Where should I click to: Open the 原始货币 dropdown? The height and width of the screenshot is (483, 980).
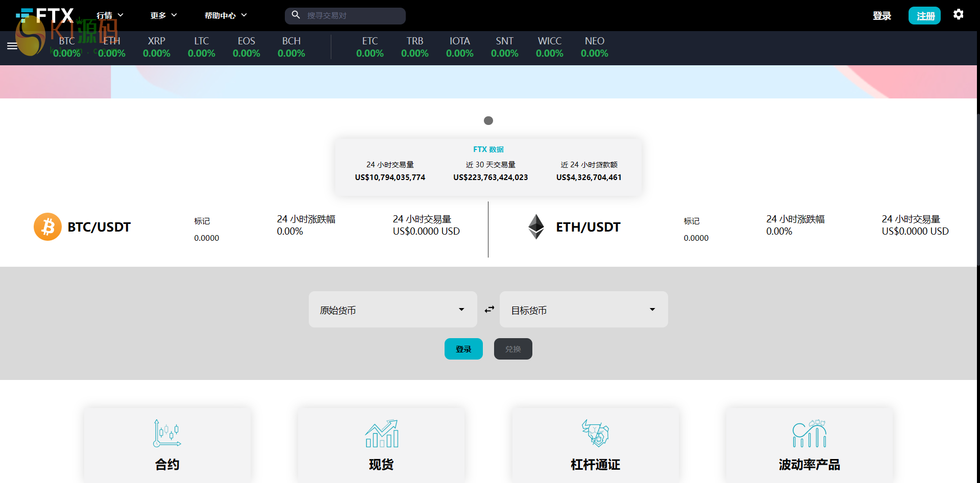tap(393, 309)
